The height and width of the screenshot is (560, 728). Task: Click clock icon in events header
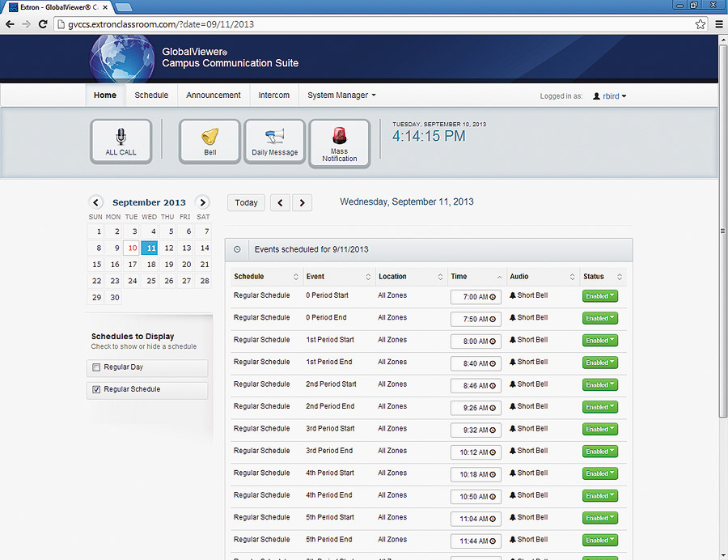pyautogui.click(x=237, y=249)
